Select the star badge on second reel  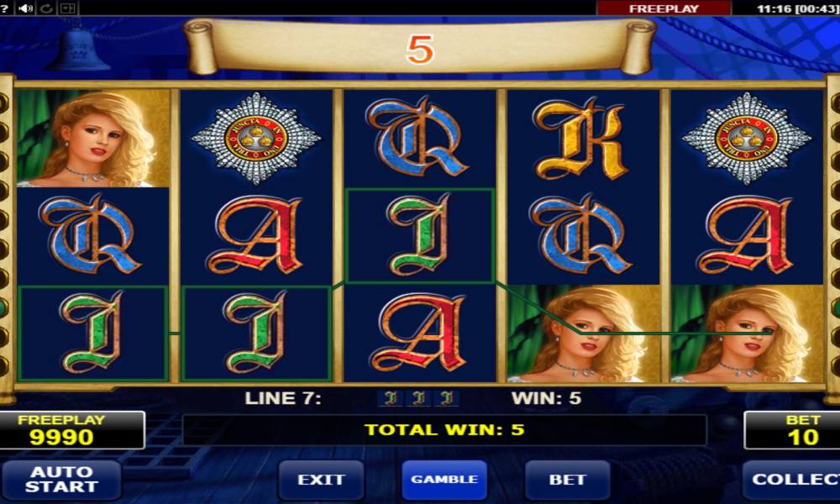256,139
